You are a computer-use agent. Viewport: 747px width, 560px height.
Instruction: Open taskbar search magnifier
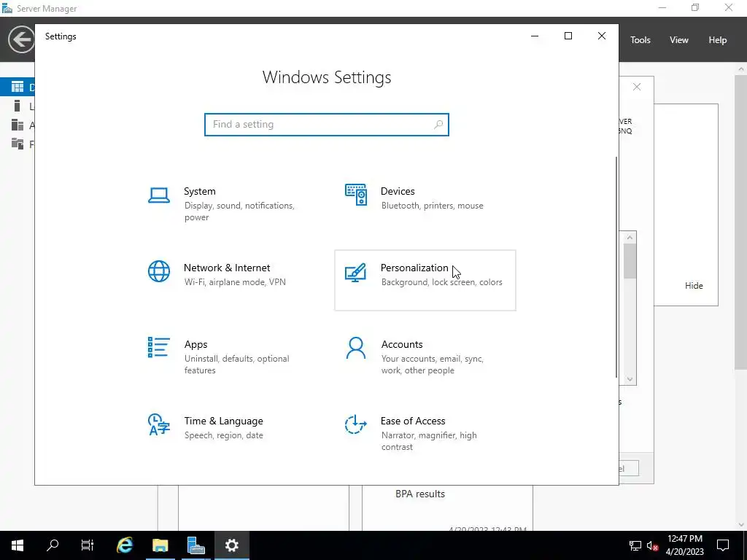click(53, 545)
